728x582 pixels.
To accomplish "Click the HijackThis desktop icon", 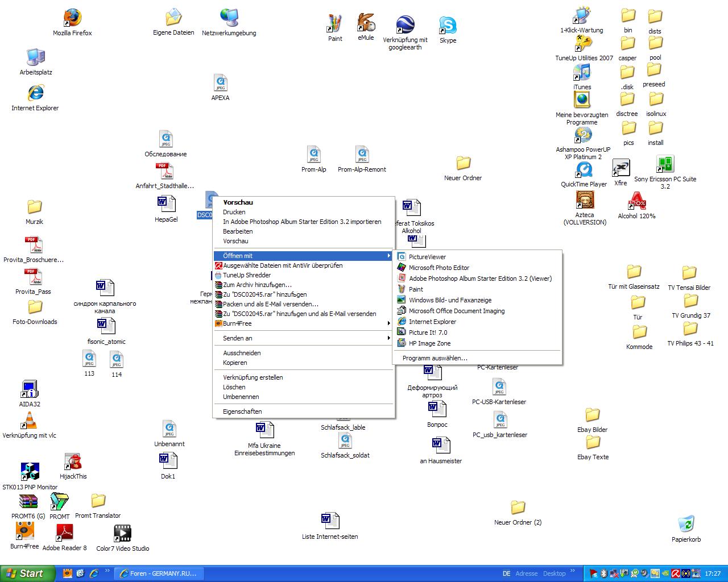I will pos(73,462).
